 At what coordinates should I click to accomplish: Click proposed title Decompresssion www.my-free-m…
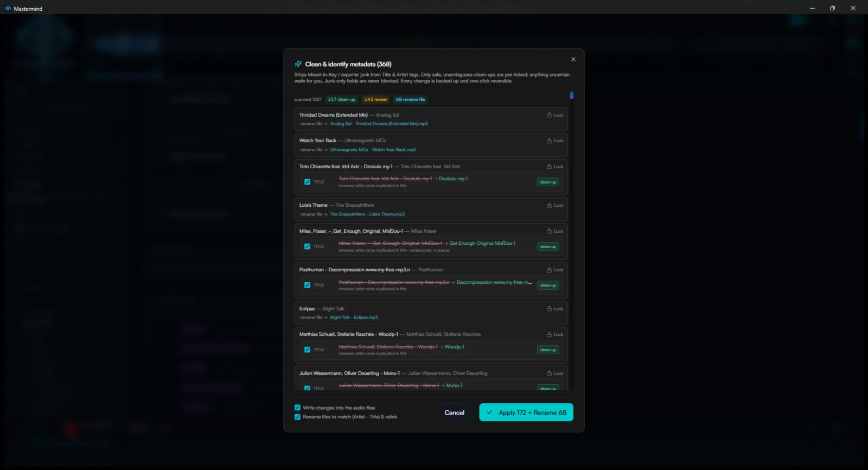pyautogui.click(x=494, y=282)
